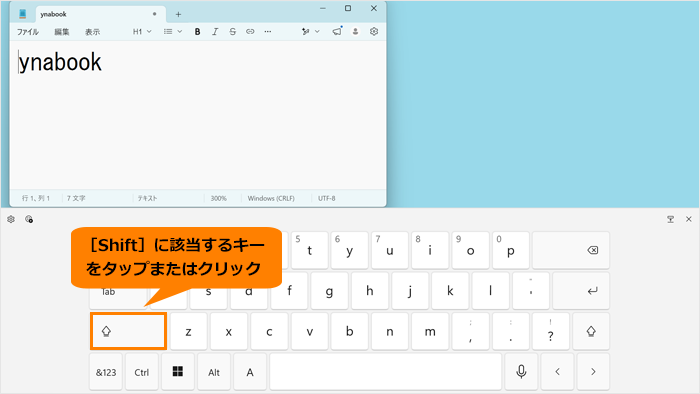Insert a link using toolbar icon
The image size is (700, 394).
click(250, 32)
